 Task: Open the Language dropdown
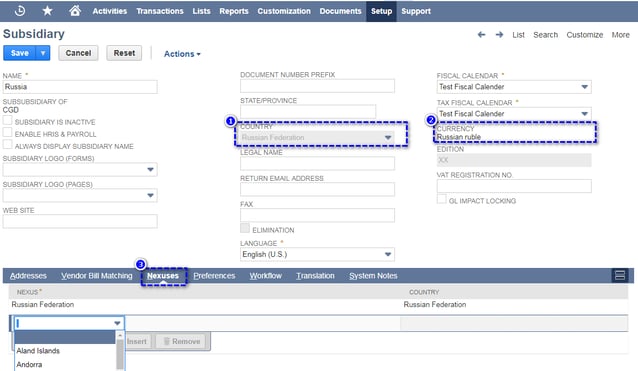coord(388,254)
